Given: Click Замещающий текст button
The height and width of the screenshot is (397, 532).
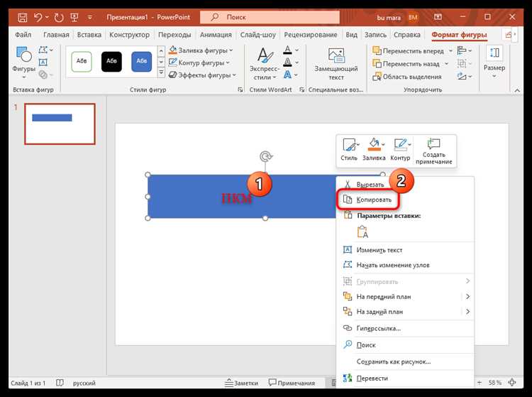Looking at the screenshot, I should [336, 63].
